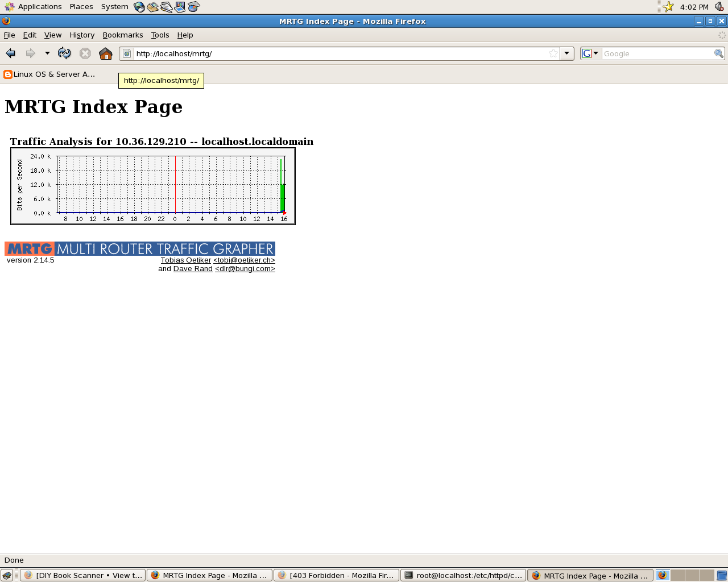
Task: Open the Google search engine selector dropdown
Action: 591,53
